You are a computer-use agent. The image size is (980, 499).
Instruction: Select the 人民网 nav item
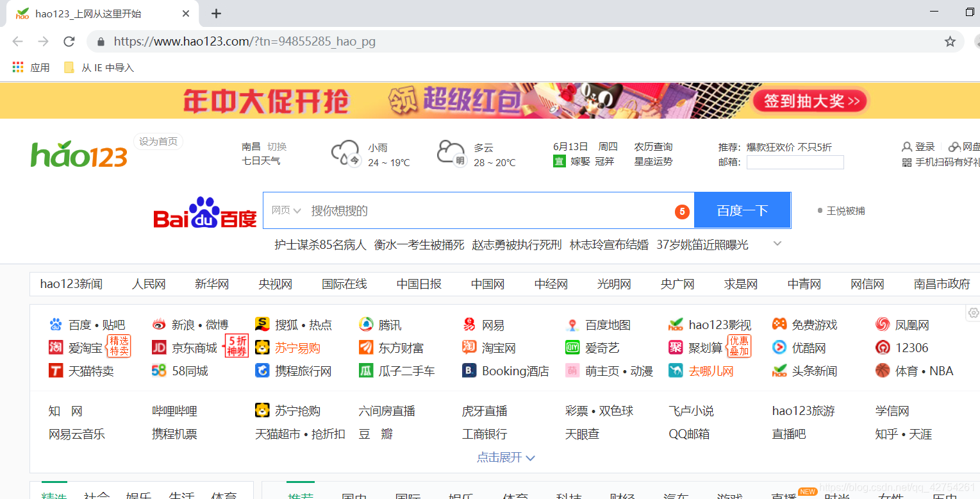coord(149,284)
